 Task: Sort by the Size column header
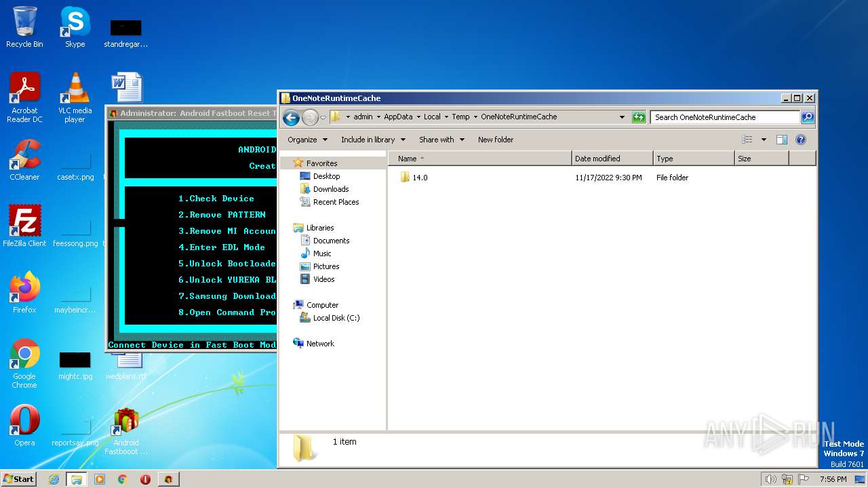pyautogui.click(x=762, y=159)
